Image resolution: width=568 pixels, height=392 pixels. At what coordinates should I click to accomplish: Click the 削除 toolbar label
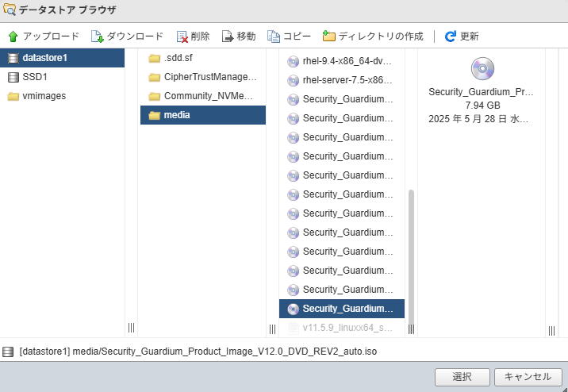click(201, 37)
